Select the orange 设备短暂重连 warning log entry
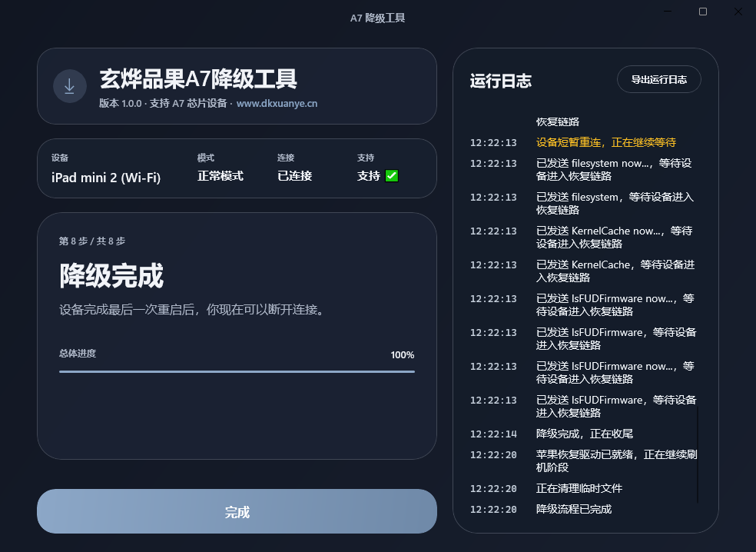This screenshot has height=552, width=756. coord(605,142)
